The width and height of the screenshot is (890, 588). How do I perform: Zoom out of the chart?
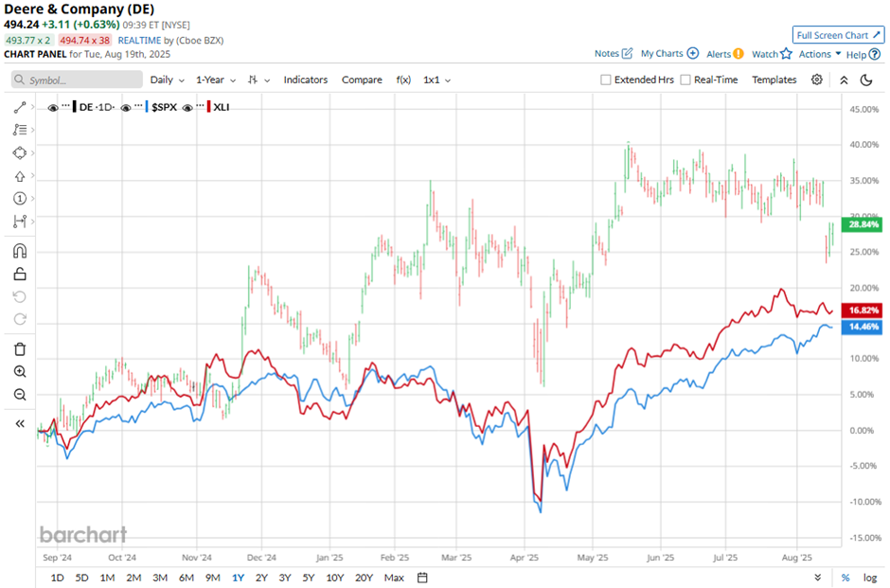pyautogui.click(x=20, y=395)
